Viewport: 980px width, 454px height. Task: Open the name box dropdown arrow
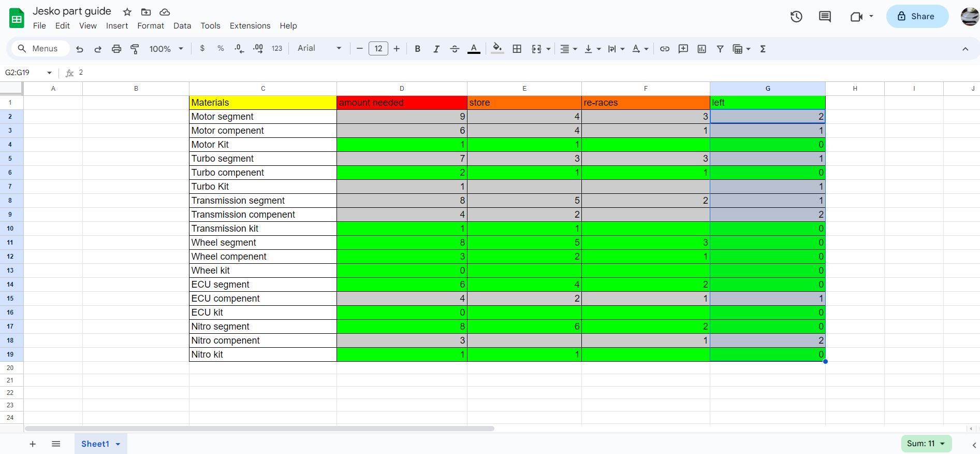pyautogui.click(x=49, y=73)
